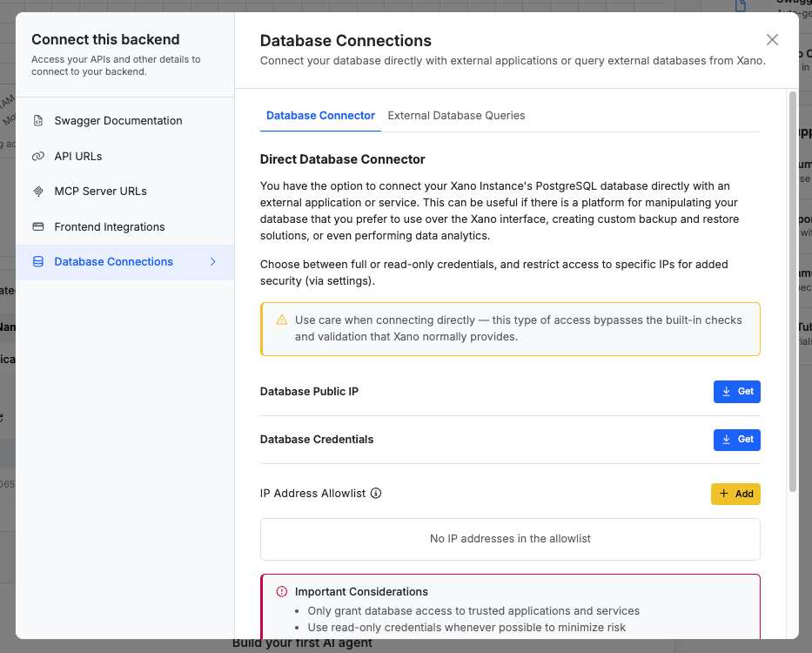This screenshot has width=812, height=653.
Task: Click the Swagger document icon
Action: click(38, 121)
